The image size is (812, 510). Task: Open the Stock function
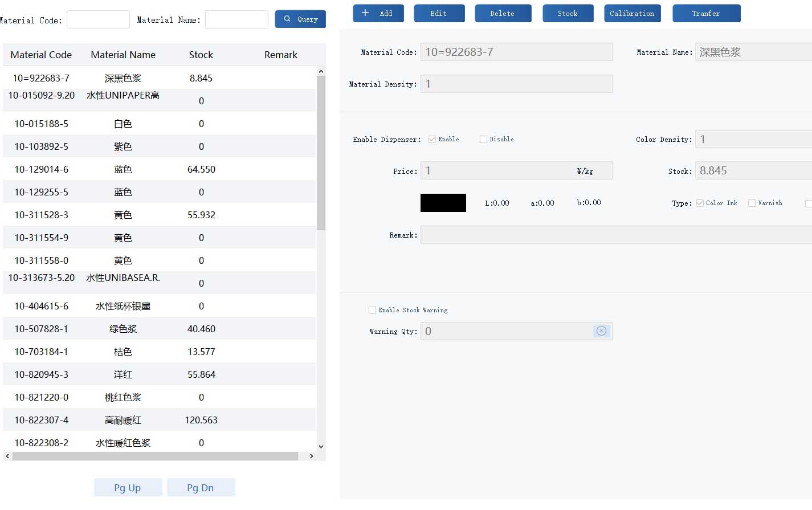[568, 13]
